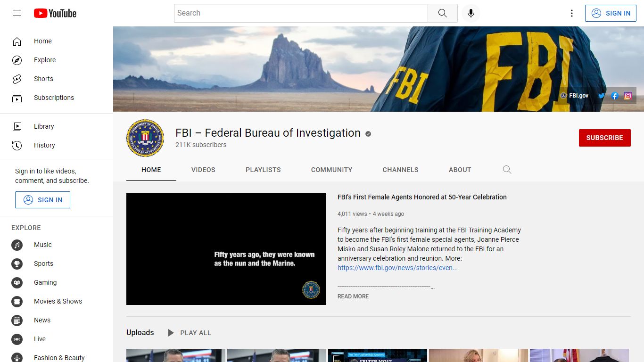Focus the YouTube search field
Image resolution: width=644 pixels, height=362 pixels.
pos(301,13)
